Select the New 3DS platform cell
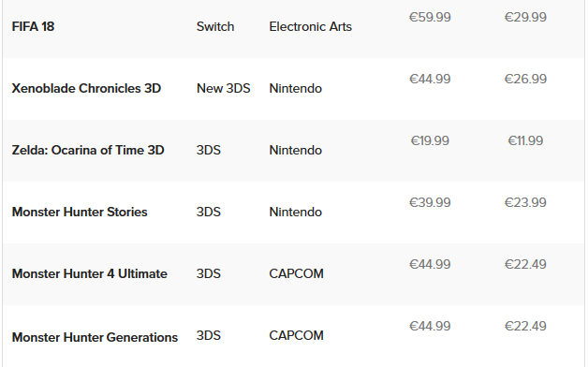The width and height of the screenshot is (588, 367). [223, 88]
